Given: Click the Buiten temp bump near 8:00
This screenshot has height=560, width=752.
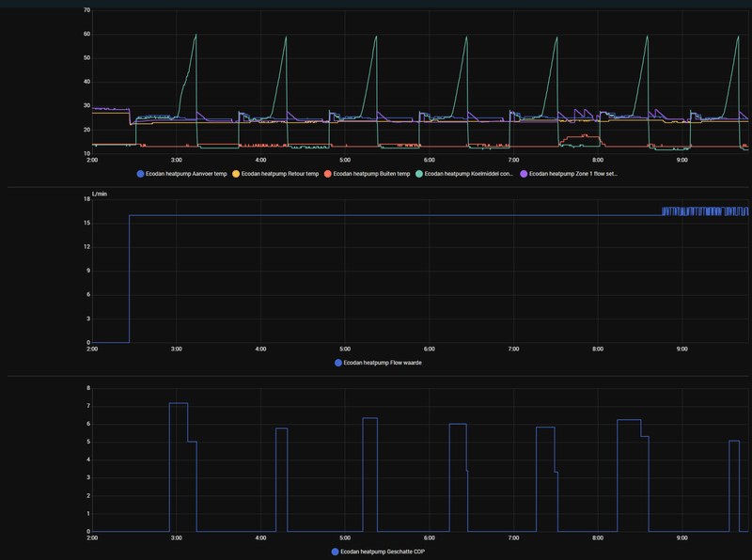Looking at the screenshot, I should tap(580, 137).
